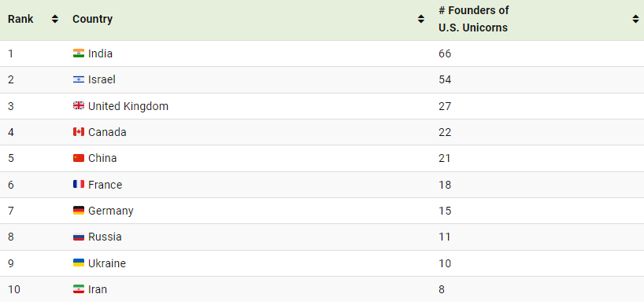Sort by Founders of U.S. Unicorns arrows

(636, 19)
